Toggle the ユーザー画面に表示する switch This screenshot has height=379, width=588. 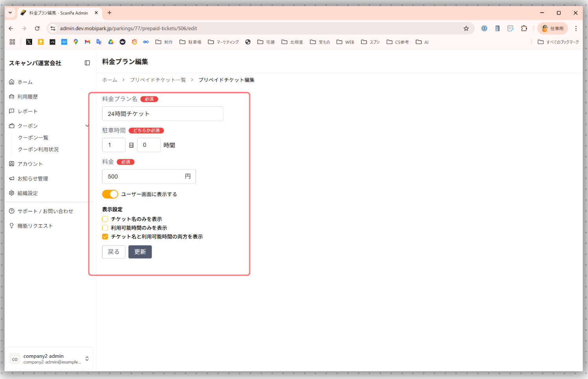[110, 194]
